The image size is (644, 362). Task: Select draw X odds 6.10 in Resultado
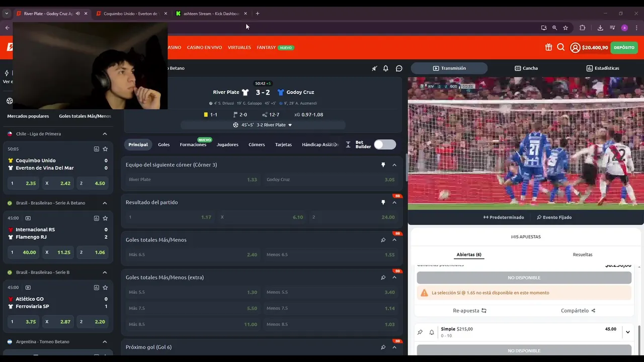262,217
